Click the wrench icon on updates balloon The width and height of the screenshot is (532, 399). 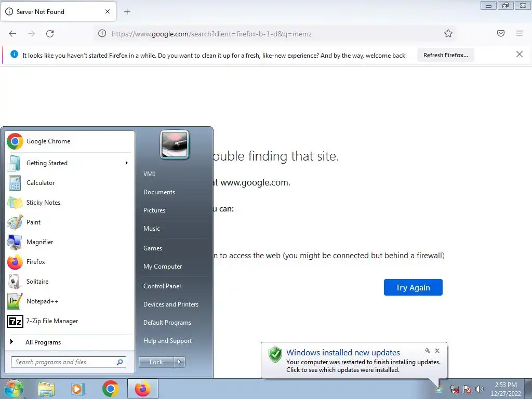(x=428, y=351)
